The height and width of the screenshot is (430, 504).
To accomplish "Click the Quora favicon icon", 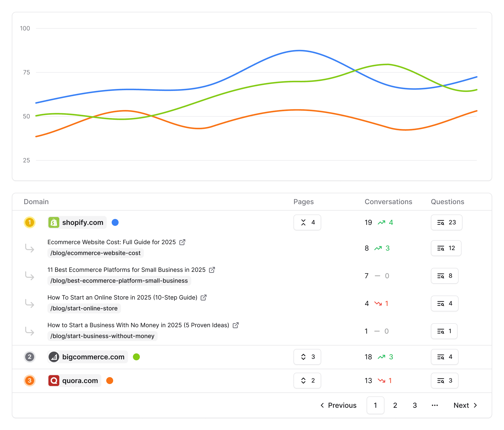I will [x=54, y=381].
